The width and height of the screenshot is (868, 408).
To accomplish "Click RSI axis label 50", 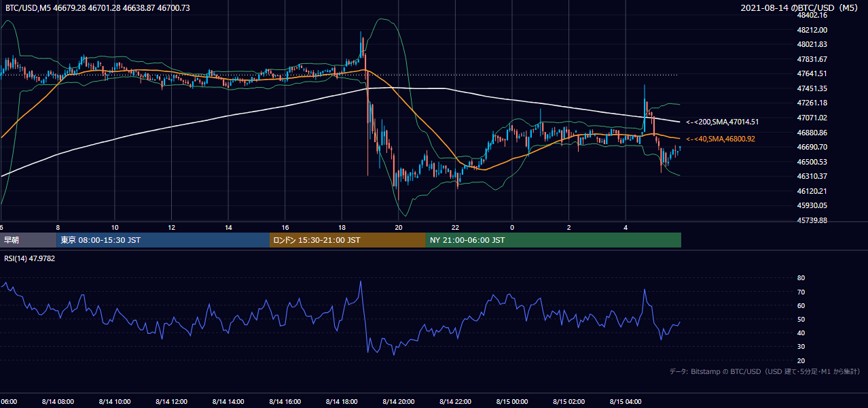I will pos(801,319).
